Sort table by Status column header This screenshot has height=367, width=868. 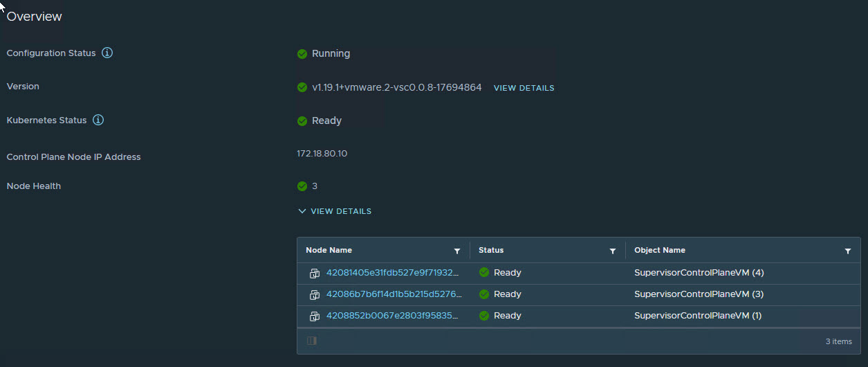491,250
